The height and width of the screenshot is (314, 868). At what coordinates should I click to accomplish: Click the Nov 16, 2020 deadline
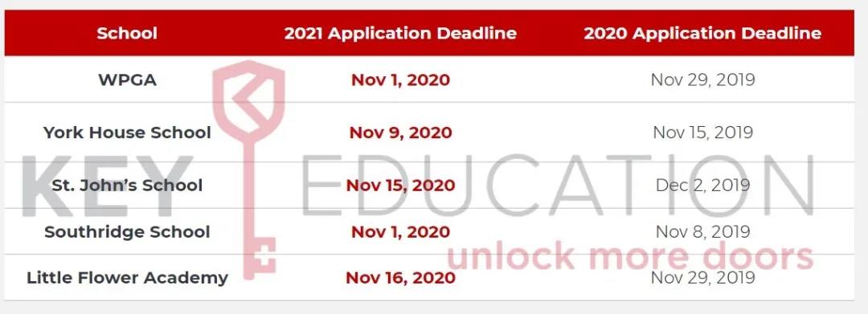point(401,278)
